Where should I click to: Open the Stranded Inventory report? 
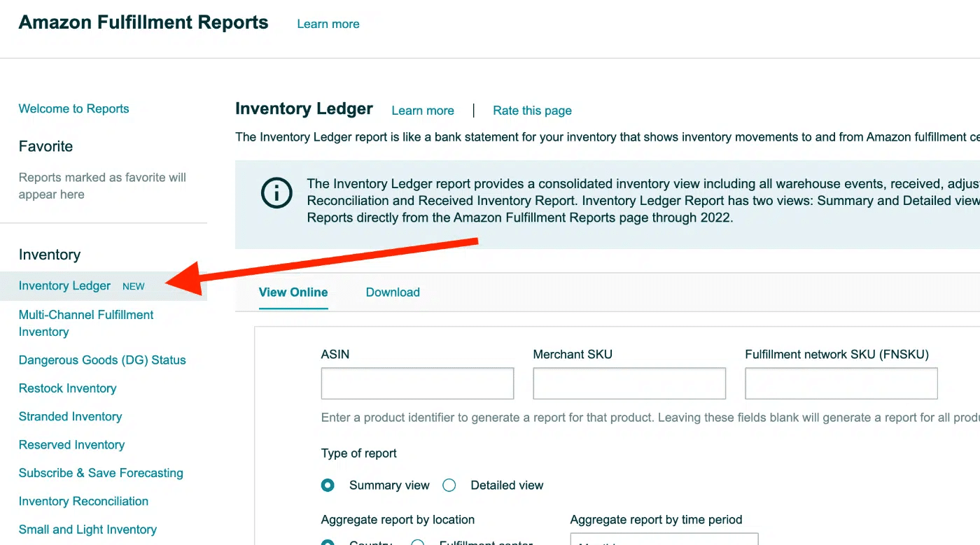pos(70,416)
